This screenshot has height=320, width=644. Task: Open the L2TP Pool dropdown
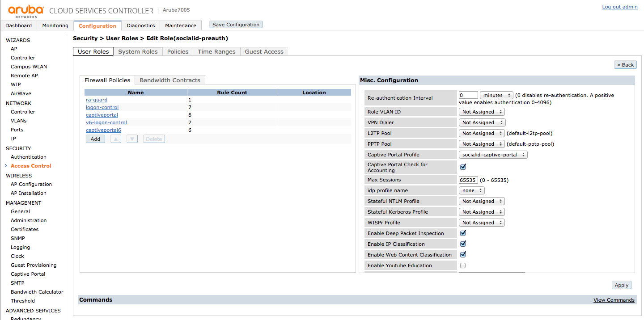pos(482,133)
